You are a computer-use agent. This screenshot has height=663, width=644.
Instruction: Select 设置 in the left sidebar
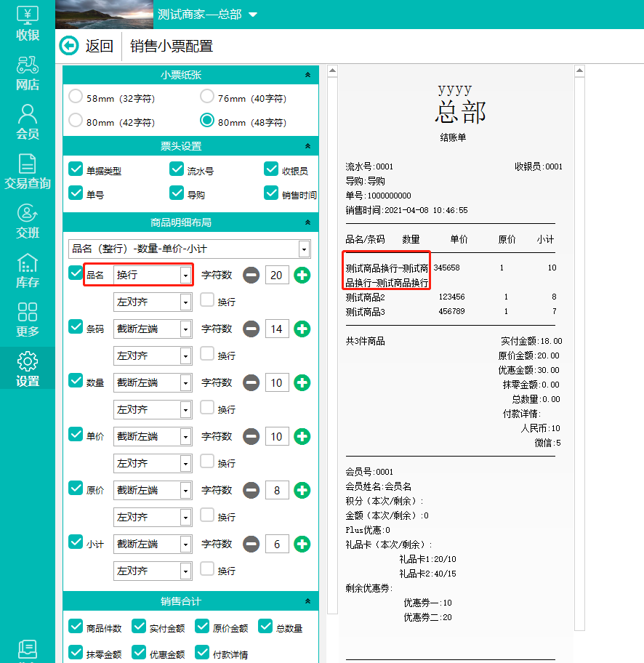click(x=28, y=369)
